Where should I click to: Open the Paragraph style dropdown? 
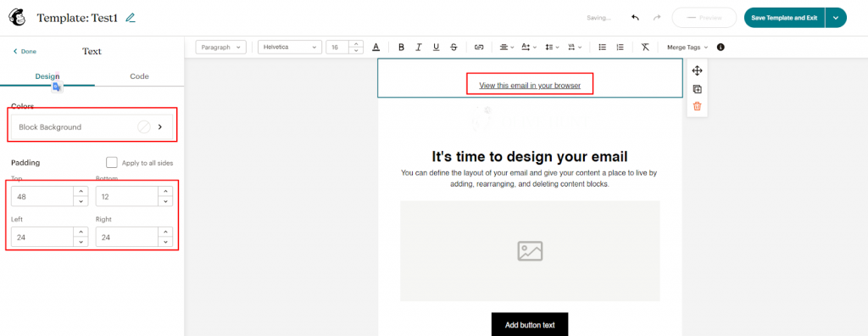click(221, 48)
